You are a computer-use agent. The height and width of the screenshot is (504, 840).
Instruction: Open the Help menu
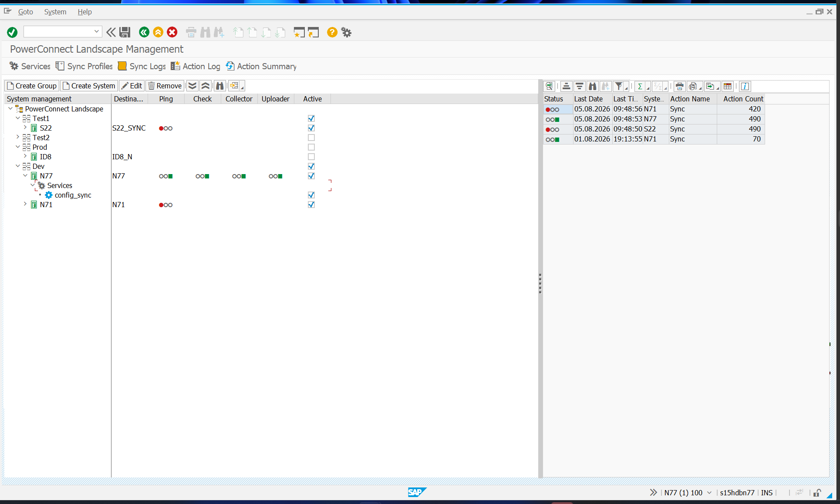point(85,12)
